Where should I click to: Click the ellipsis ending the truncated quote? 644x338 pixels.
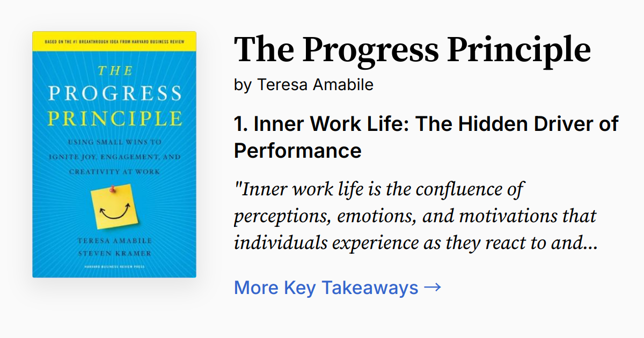pos(590,243)
